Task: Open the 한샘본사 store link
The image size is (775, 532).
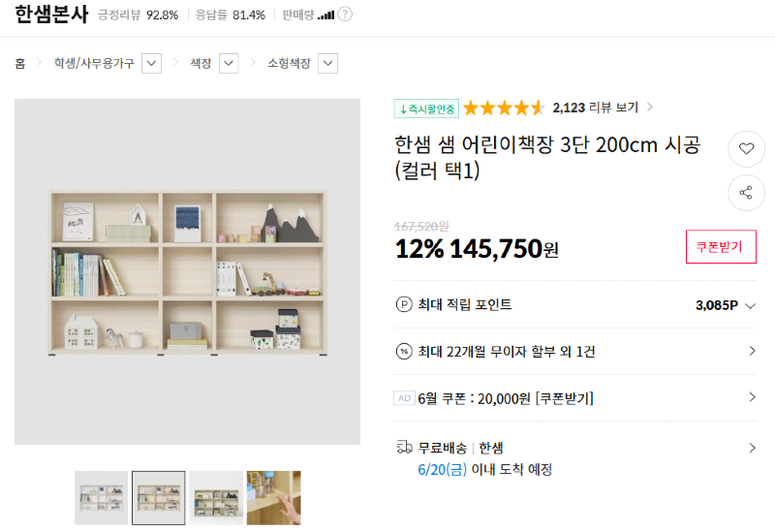Action: point(51,15)
